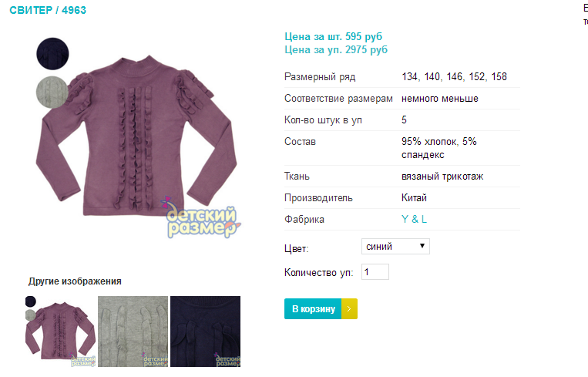Click the Детский размер watermark logo
588x377 pixels.
pos(201,217)
